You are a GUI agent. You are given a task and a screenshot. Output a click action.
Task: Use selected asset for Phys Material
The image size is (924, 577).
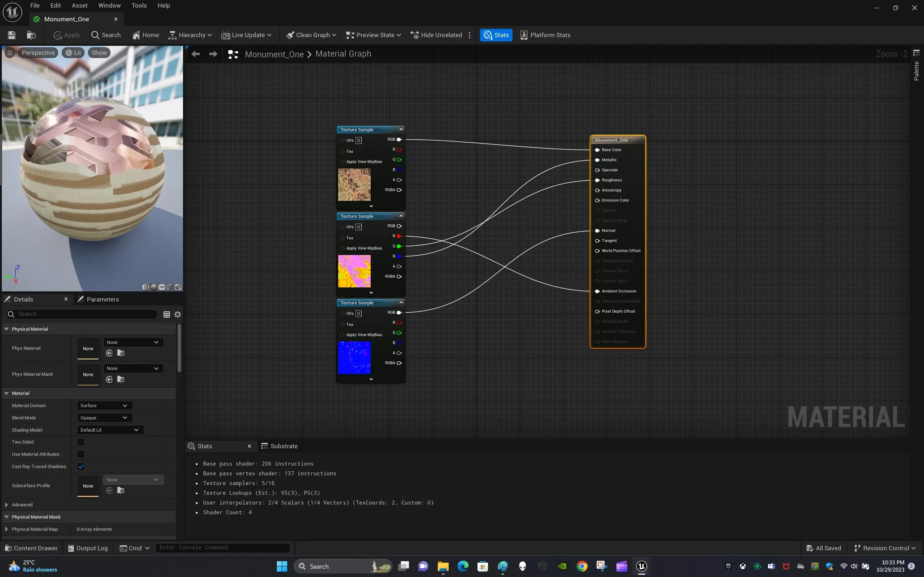pyautogui.click(x=109, y=353)
